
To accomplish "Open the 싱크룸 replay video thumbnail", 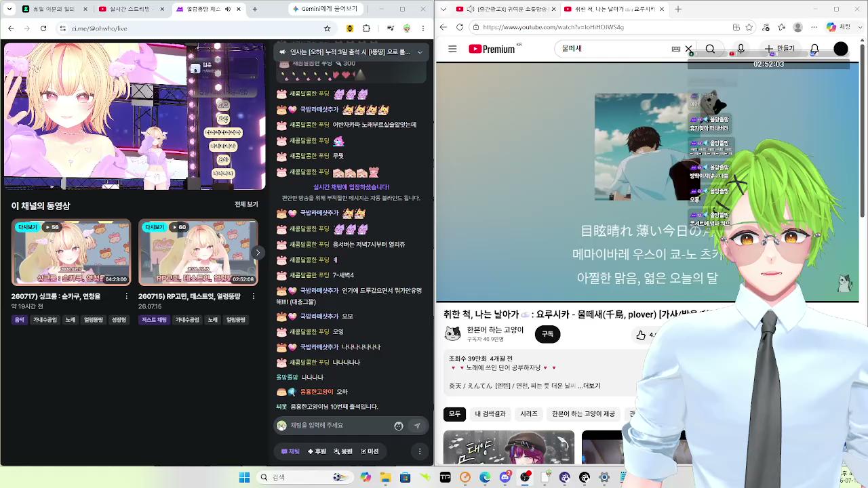I will 71,252.
